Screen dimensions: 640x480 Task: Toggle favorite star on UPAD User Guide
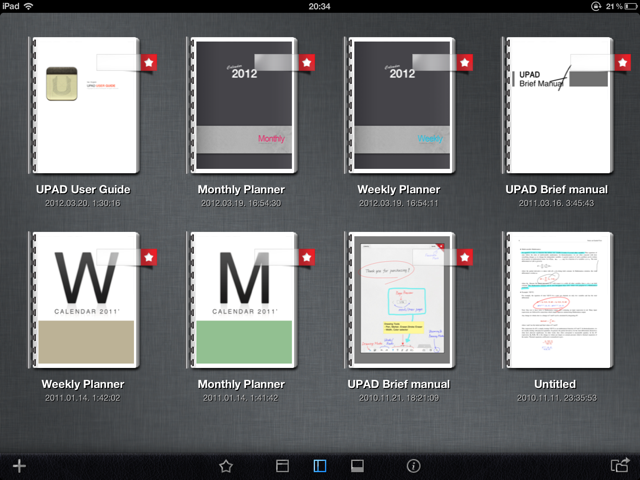(x=149, y=62)
